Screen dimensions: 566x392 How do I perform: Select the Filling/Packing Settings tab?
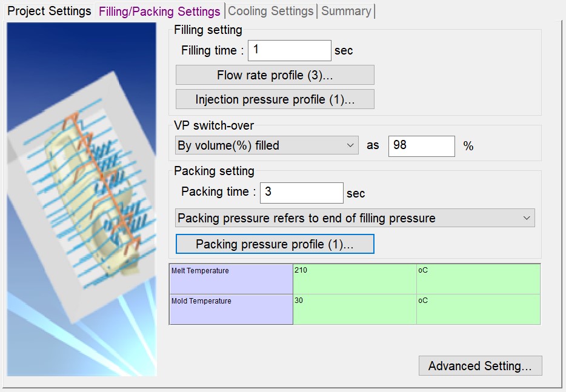point(159,12)
